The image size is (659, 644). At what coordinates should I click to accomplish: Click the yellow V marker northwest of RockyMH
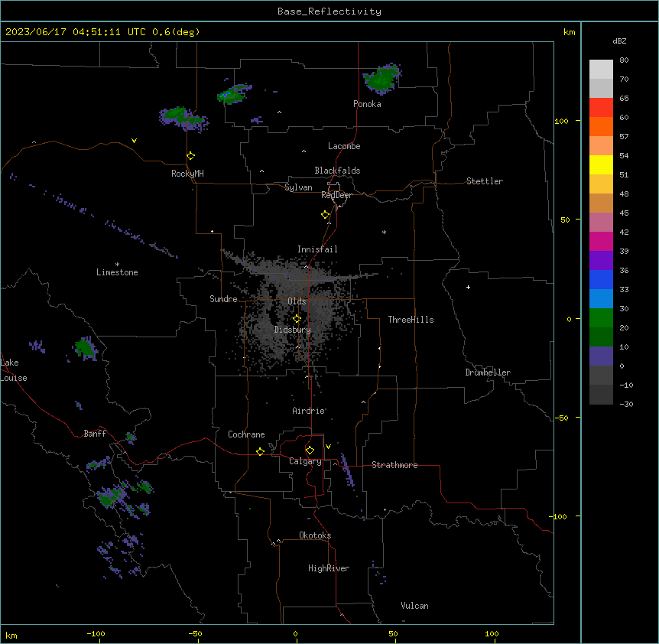134,141
